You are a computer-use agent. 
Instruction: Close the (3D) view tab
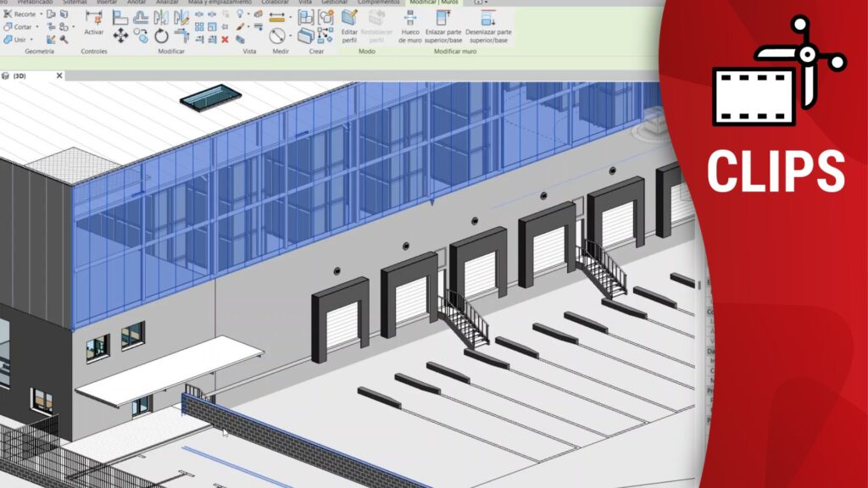[59, 75]
